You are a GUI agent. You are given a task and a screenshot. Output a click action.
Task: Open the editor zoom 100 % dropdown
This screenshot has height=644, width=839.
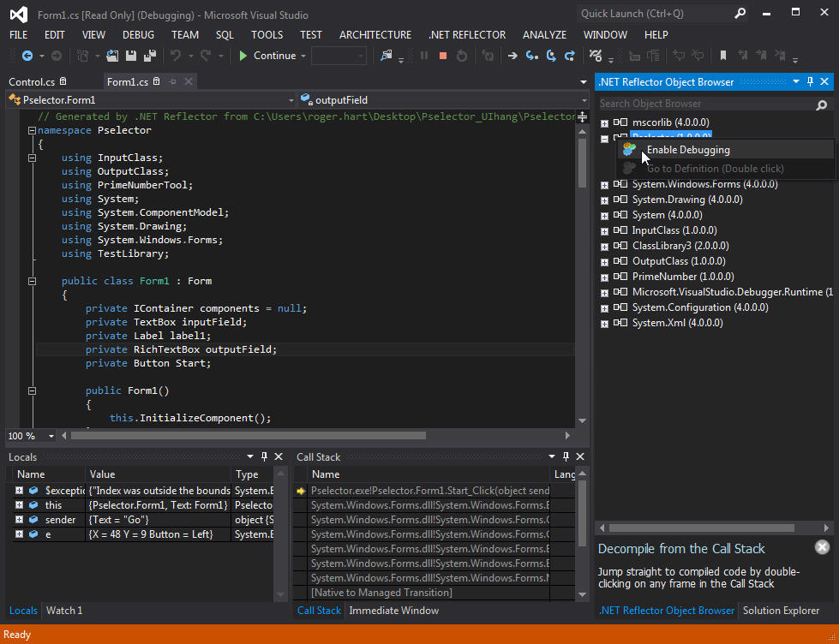[x=51, y=436]
